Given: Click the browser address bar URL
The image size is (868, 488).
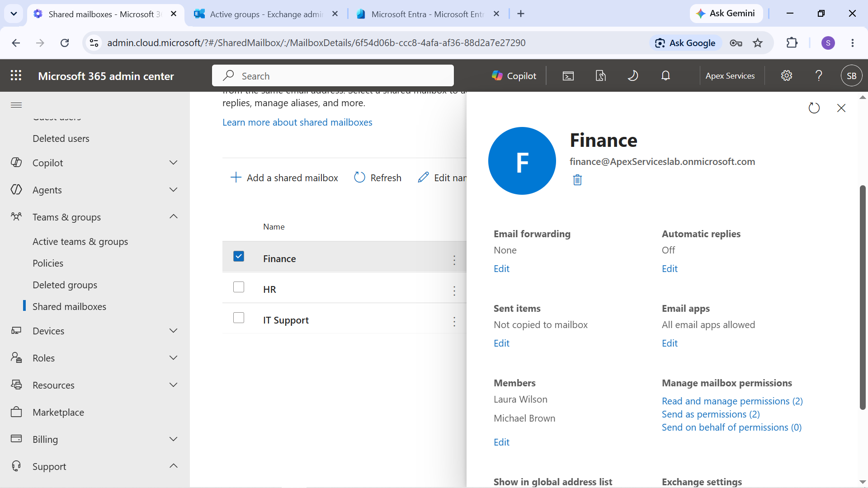Looking at the screenshot, I should [x=316, y=43].
